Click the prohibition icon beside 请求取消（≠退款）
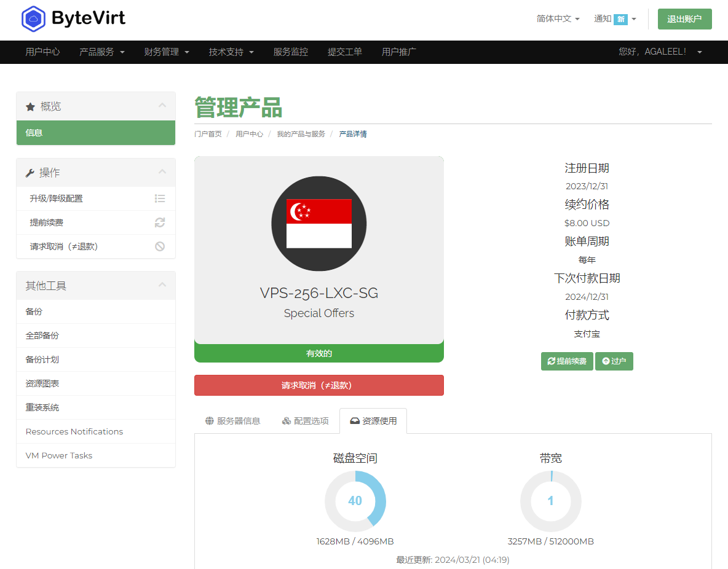The height and width of the screenshot is (569, 728). point(160,246)
